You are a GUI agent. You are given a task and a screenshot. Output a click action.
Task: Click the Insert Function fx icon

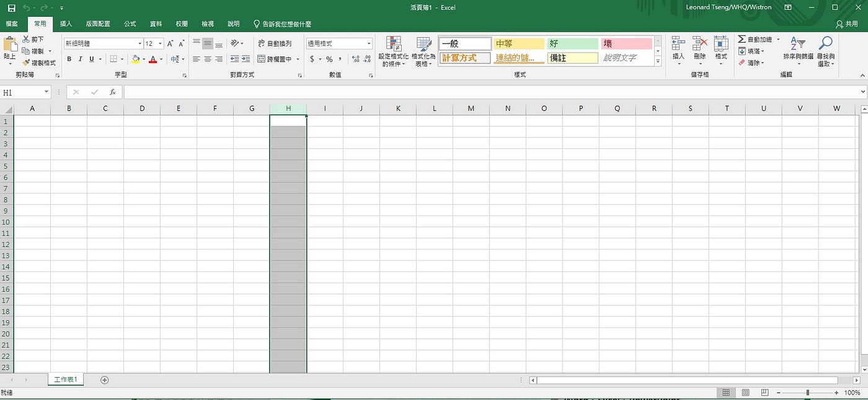point(113,92)
